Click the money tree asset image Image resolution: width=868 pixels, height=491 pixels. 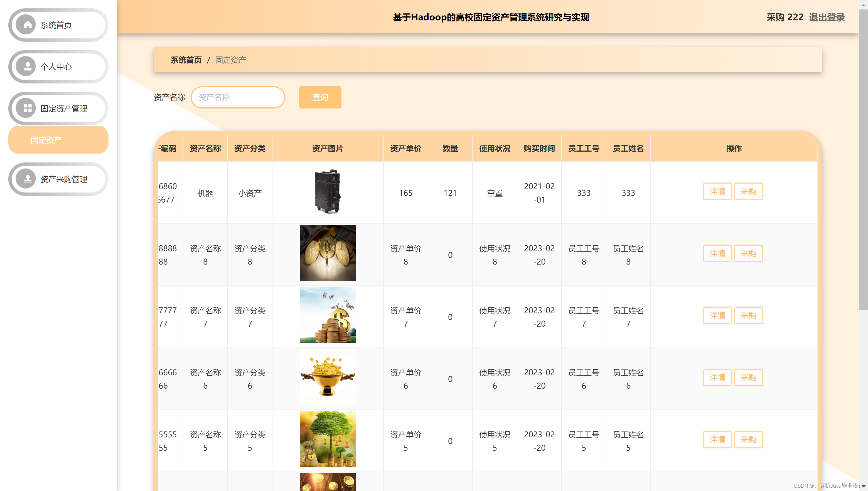[327, 439]
